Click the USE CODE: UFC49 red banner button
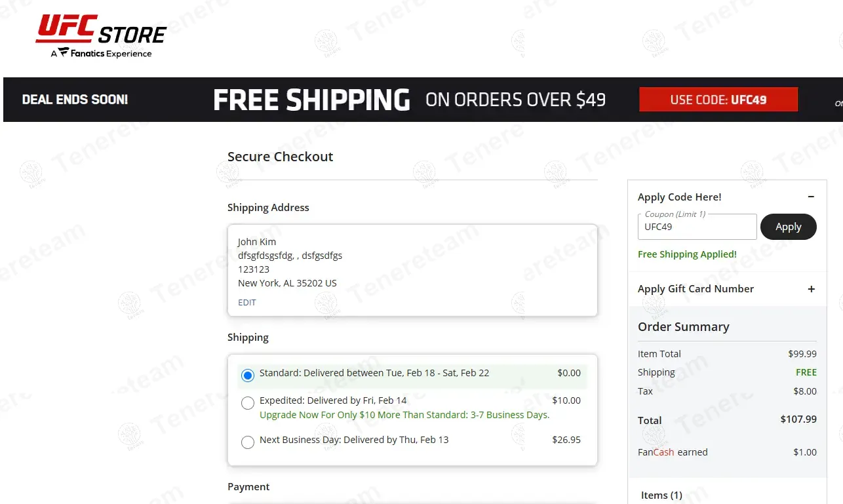Image resolution: width=843 pixels, height=504 pixels. pyautogui.click(x=718, y=100)
